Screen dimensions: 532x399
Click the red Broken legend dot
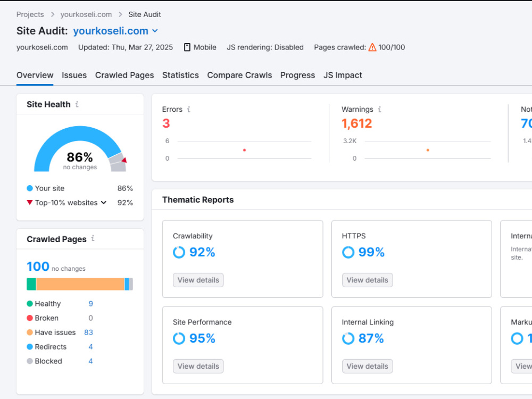(x=29, y=318)
